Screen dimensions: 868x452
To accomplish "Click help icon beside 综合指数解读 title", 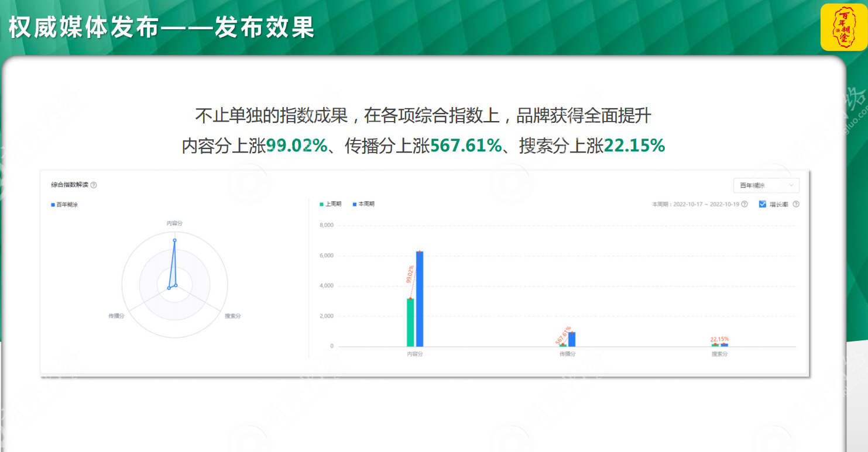I will [94, 185].
